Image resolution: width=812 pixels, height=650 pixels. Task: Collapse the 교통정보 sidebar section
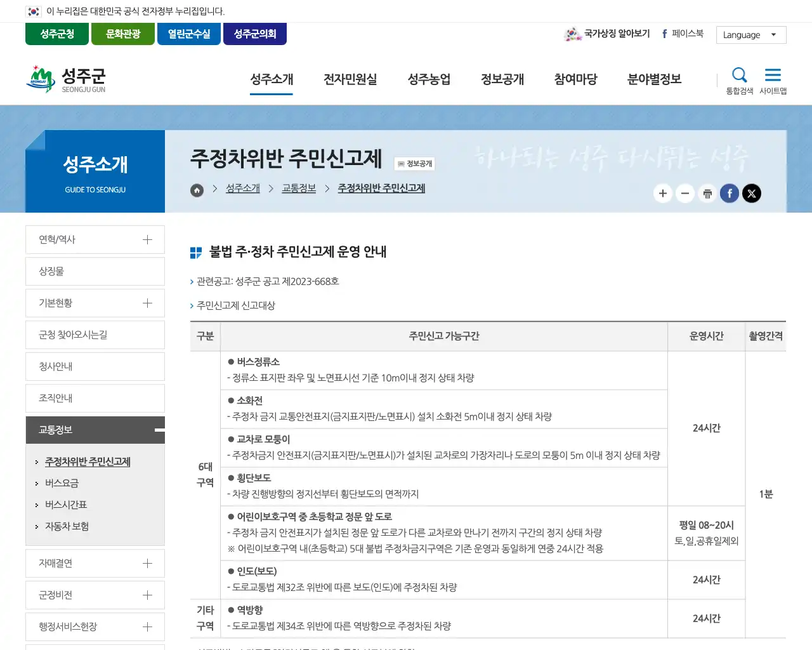pyautogui.click(x=159, y=430)
